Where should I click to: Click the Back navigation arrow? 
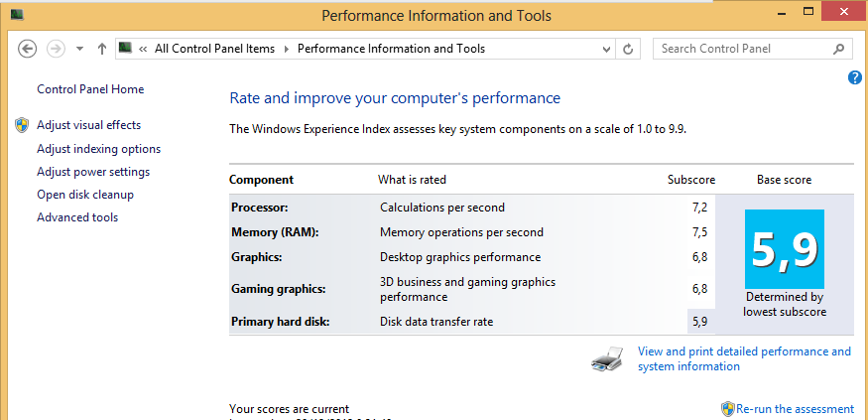point(27,49)
